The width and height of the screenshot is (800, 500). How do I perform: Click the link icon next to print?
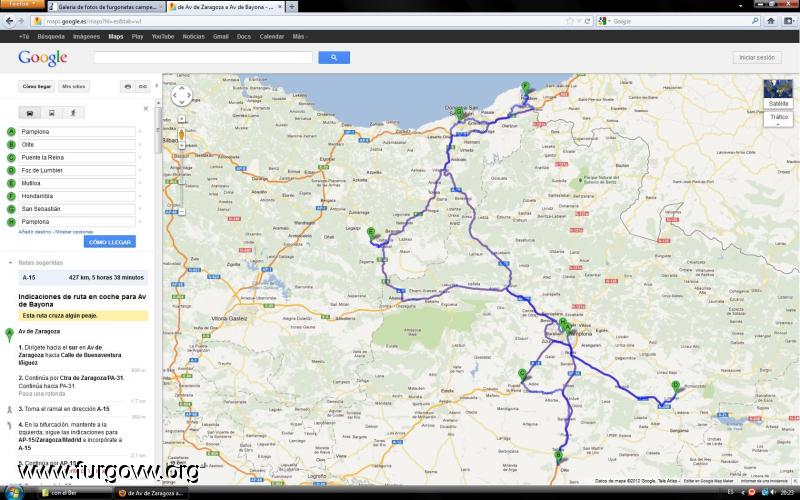pos(142,87)
